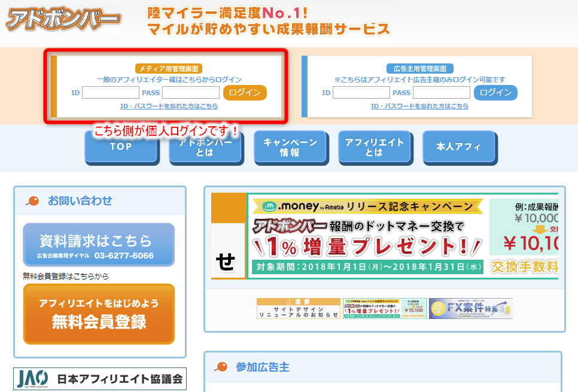Click お問い合わせ heading
The width and height of the screenshot is (578, 392).
[x=80, y=200]
